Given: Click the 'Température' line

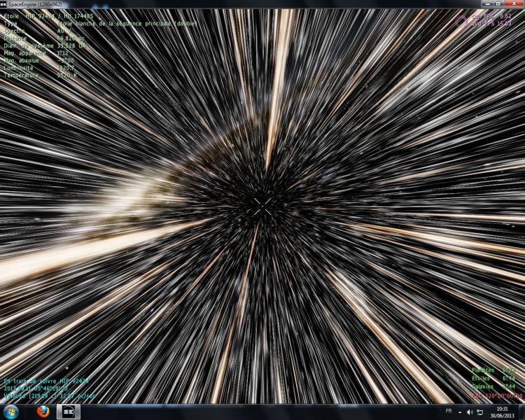Looking at the screenshot, I should 41,76.
